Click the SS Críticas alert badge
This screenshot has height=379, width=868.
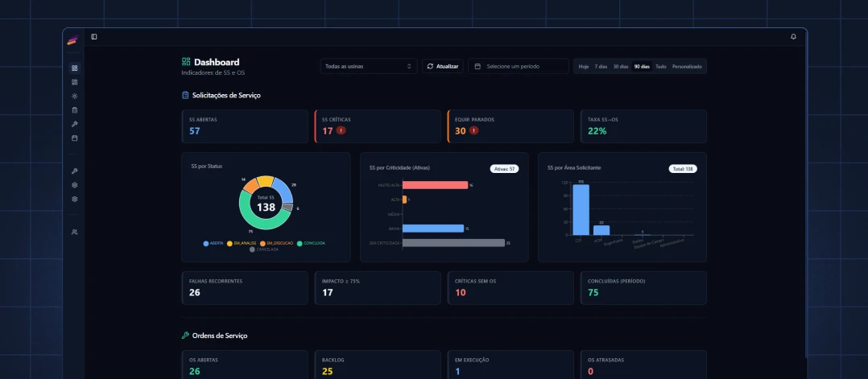tap(341, 130)
